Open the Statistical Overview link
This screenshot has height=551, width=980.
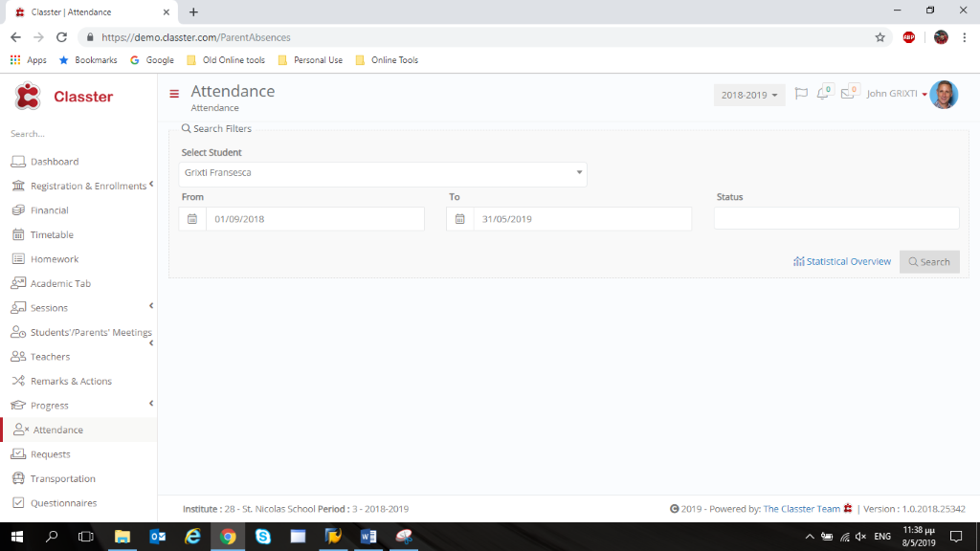[842, 261]
